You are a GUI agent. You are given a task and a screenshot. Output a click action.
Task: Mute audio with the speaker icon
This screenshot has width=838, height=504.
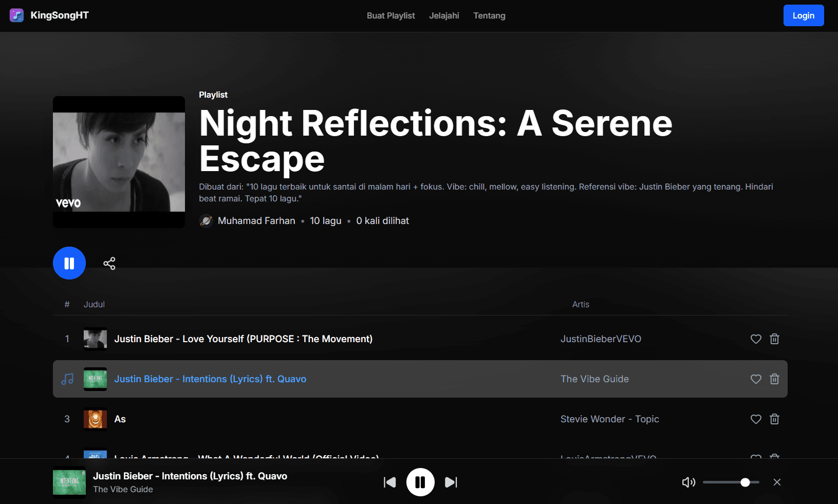click(x=688, y=482)
